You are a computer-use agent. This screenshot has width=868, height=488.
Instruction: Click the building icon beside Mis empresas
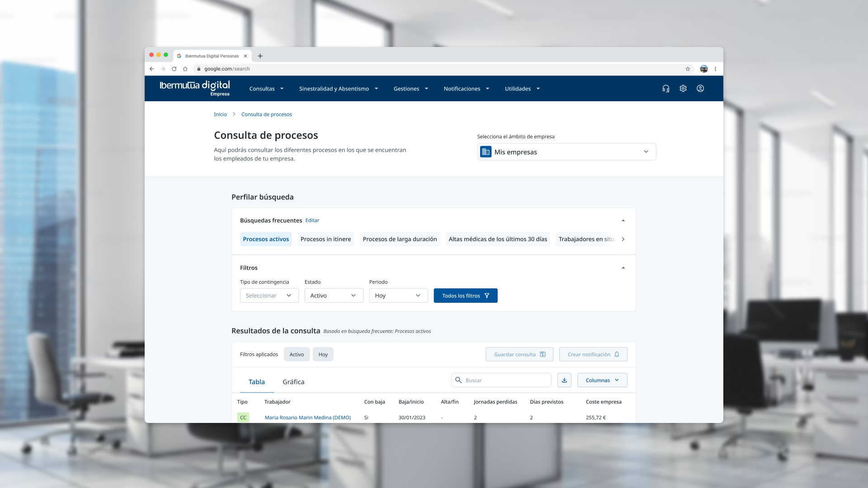(486, 152)
